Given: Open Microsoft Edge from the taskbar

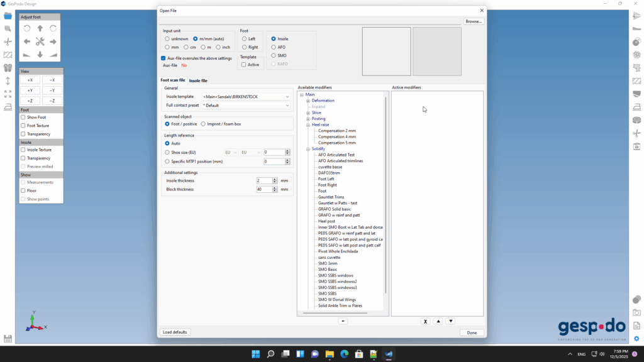Looking at the screenshot, I should [x=345, y=354].
